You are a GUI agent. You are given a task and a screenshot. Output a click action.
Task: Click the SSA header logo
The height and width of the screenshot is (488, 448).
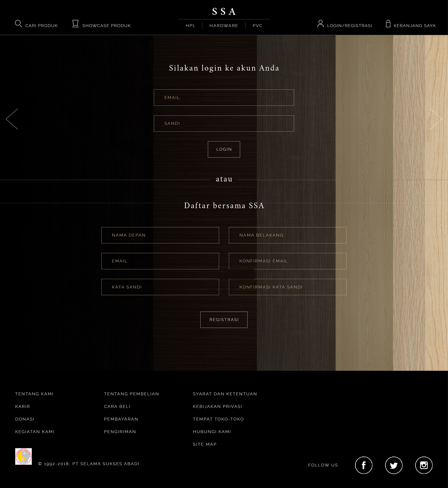point(224,12)
